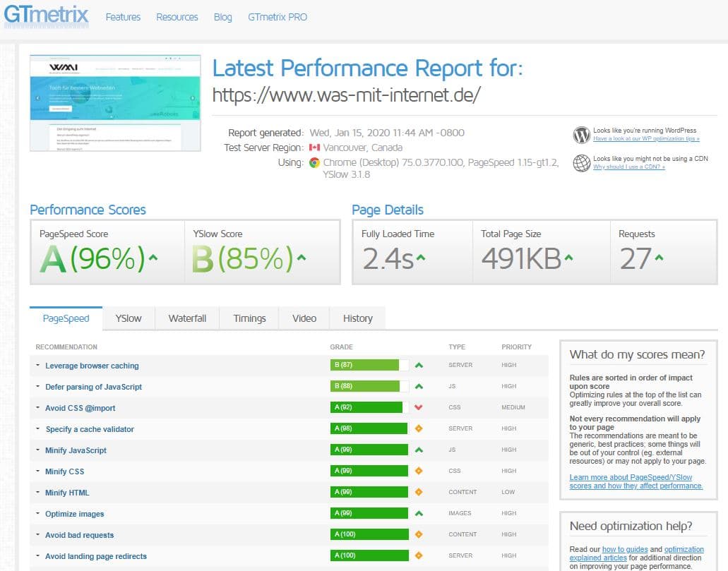Switch to the Waterfall tab
The width and height of the screenshot is (728, 571).
187,318
